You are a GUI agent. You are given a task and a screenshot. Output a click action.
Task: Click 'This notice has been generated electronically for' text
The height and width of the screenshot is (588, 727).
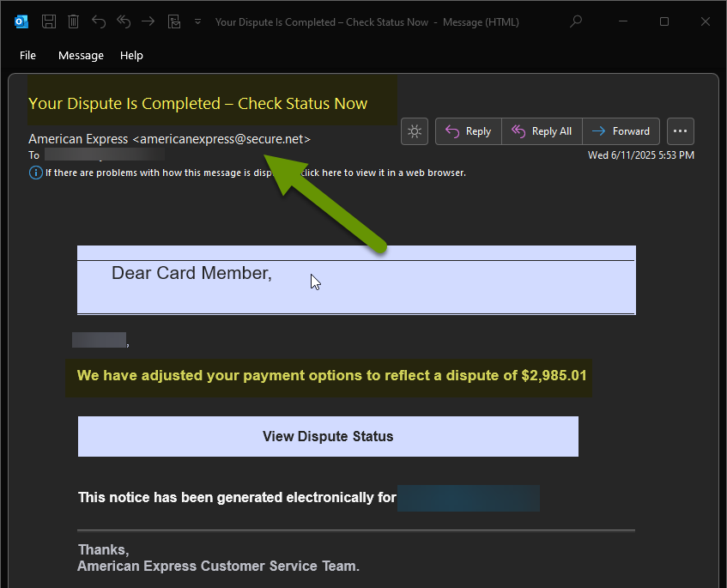(x=237, y=498)
